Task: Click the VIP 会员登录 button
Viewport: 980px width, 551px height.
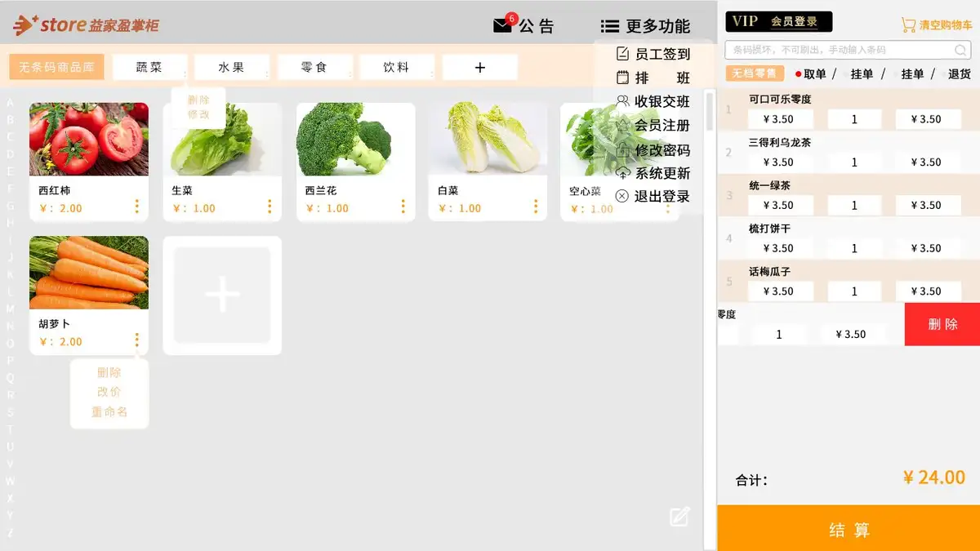Action: (779, 22)
